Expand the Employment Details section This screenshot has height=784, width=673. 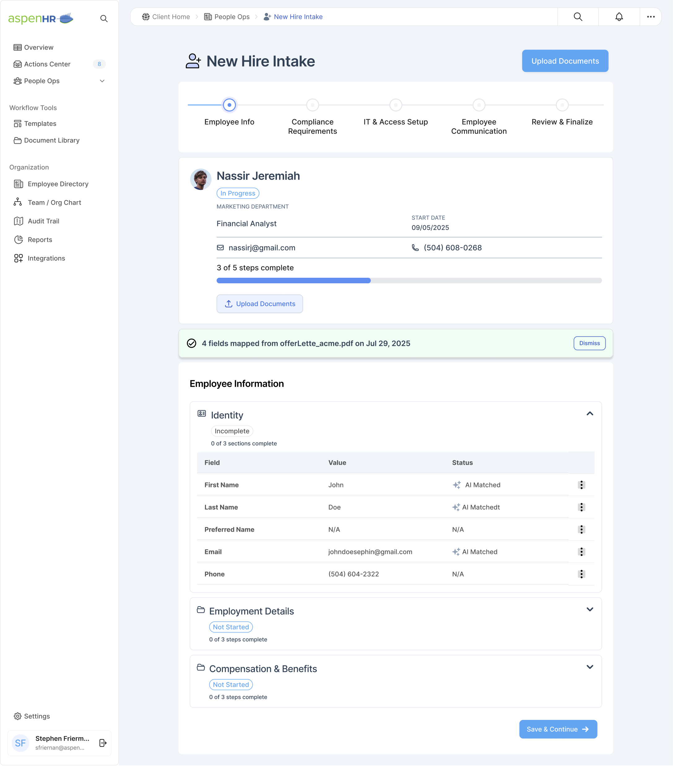[x=589, y=609]
